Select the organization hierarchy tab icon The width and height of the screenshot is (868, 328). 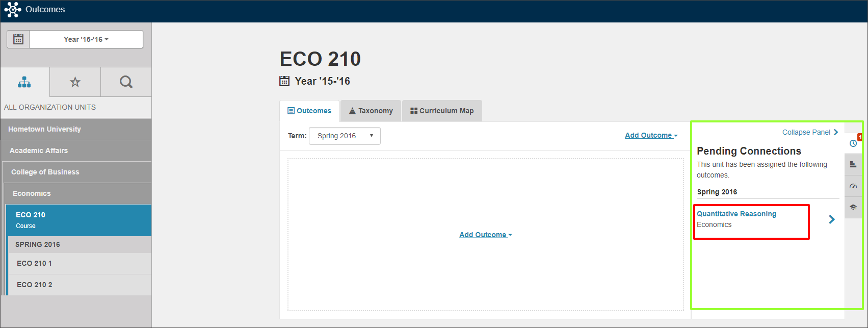point(24,82)
